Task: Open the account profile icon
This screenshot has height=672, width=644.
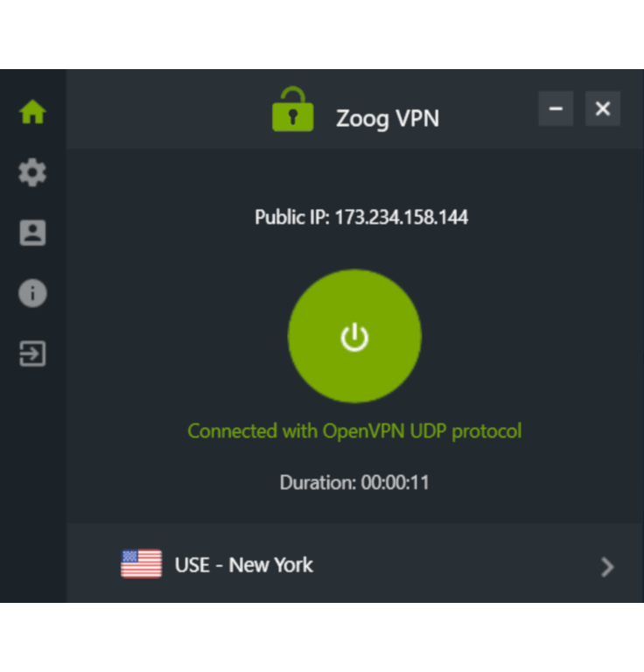Action: tap(32, 233)
